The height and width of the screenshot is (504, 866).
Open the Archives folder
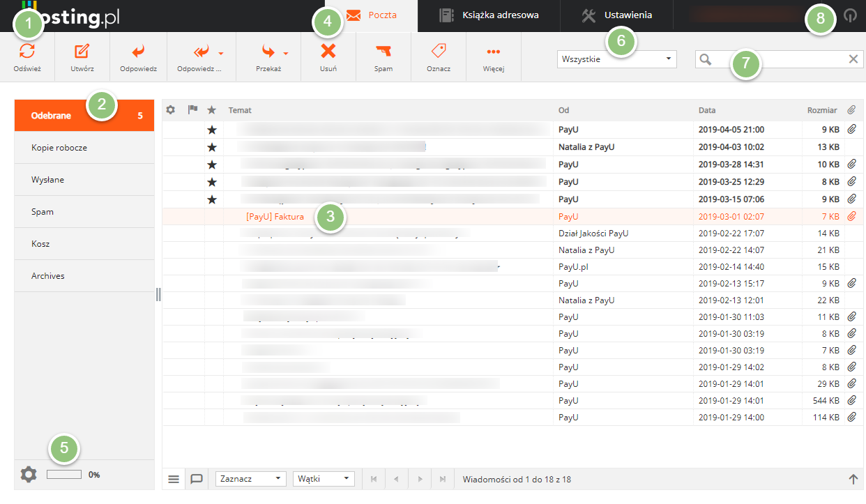(84, 276)
